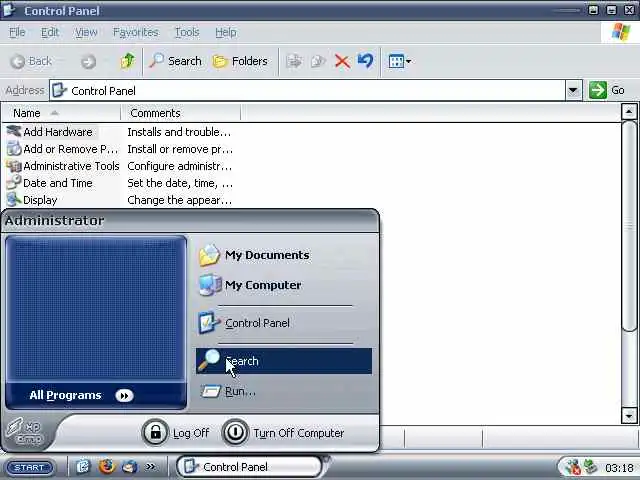Screen dimensions: 640x480
Task: Open the Tools menu
Action: (187, 32)
